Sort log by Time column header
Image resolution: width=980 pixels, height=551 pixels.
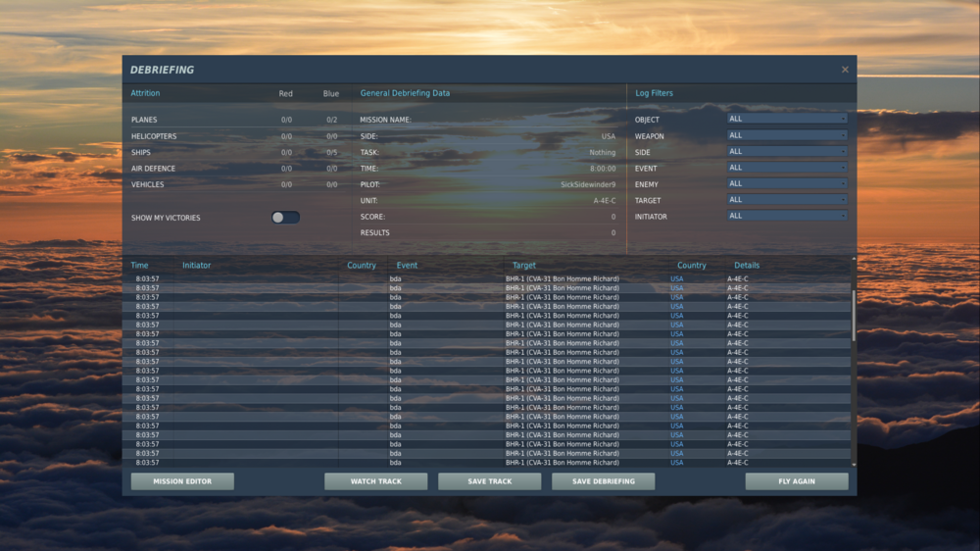pyautogui.click(x=139, y=265)
